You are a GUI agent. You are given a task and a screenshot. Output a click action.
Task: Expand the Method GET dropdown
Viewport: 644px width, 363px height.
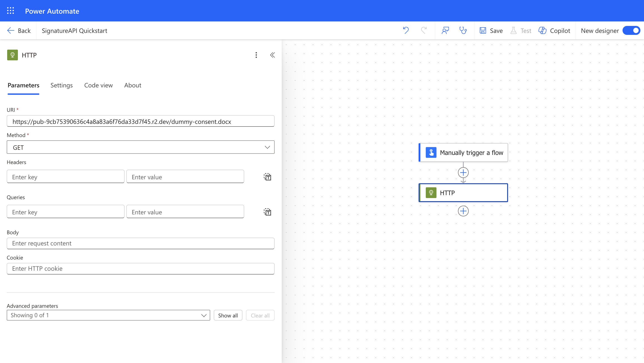click(140, 147)
